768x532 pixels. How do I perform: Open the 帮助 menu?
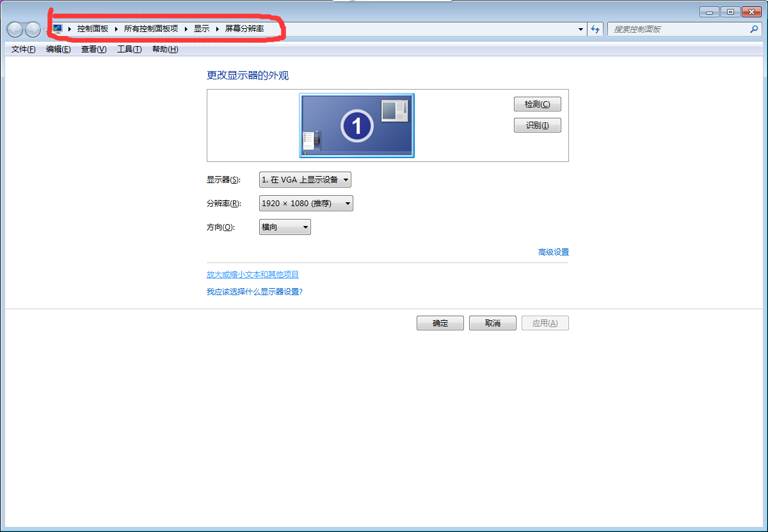coord(164,49)
